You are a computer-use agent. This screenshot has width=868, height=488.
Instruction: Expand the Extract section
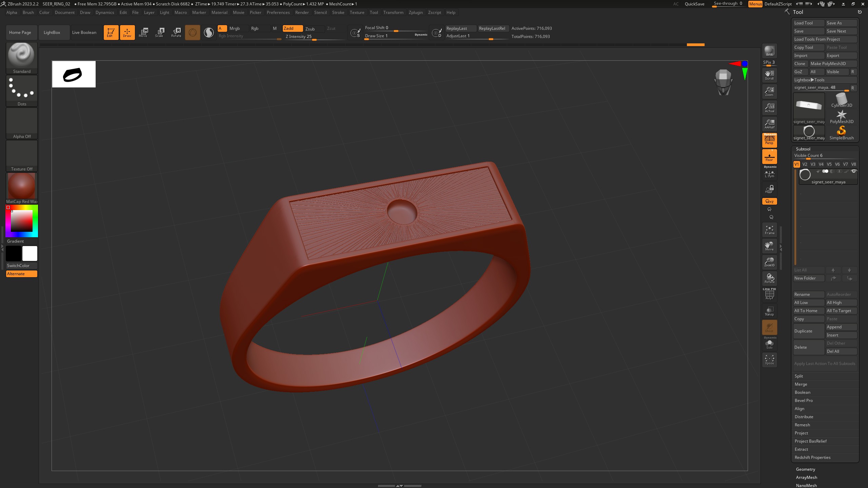[801, 449]
